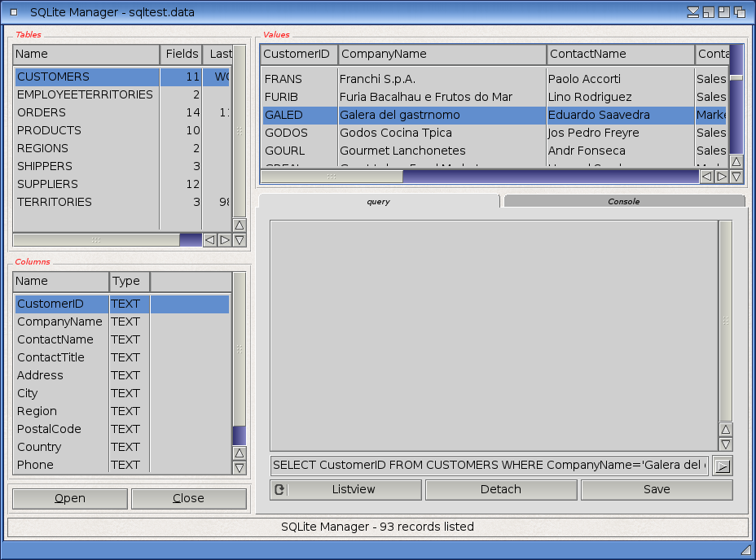The width and height of the screenshot is (756, 560).
Task: Select the Address column row
Action: point(121,375)
